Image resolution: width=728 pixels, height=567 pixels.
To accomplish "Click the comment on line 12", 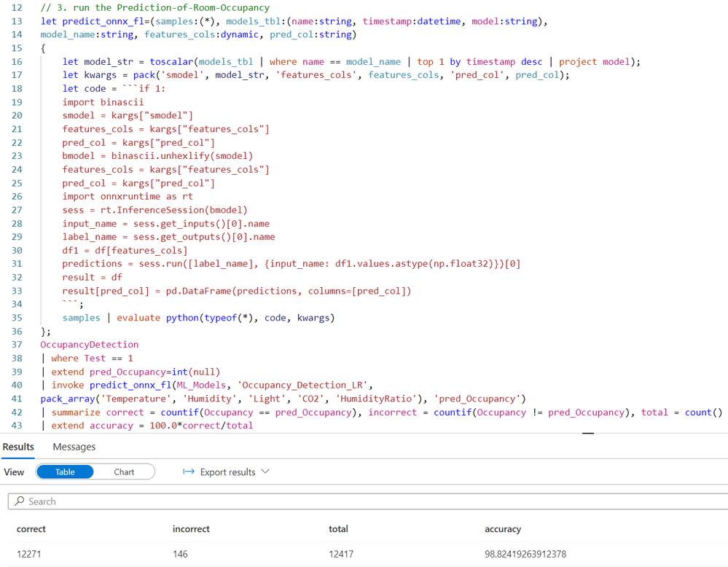I will [155, 8].
